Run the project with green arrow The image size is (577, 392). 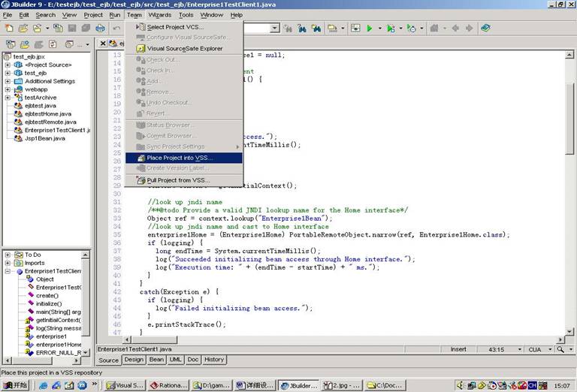pos(370,28)
